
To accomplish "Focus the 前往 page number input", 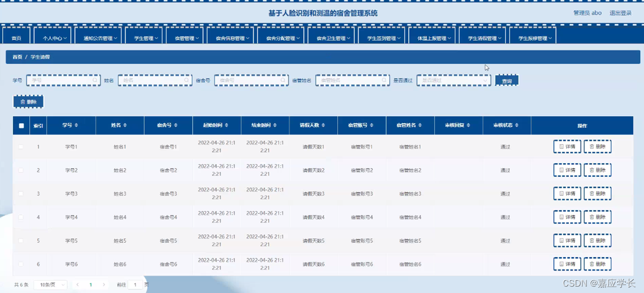I will click(135, 285).
